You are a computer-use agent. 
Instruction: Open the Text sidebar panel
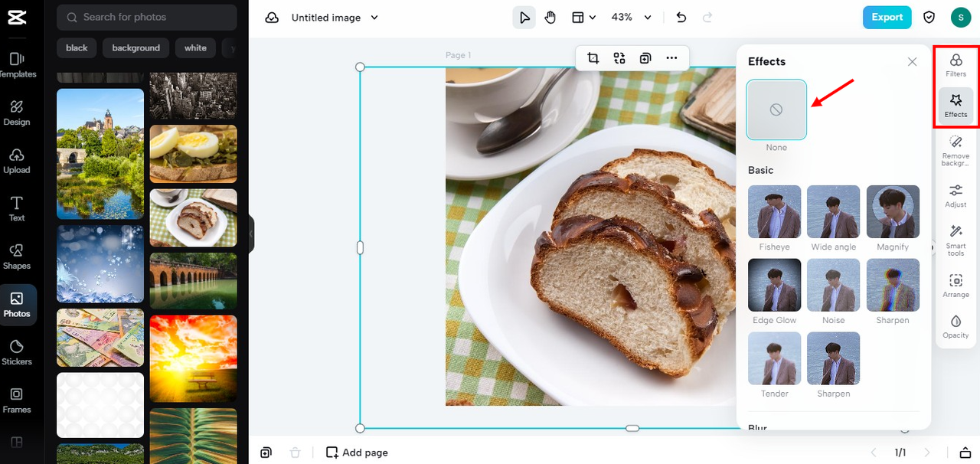click(17, 208)
